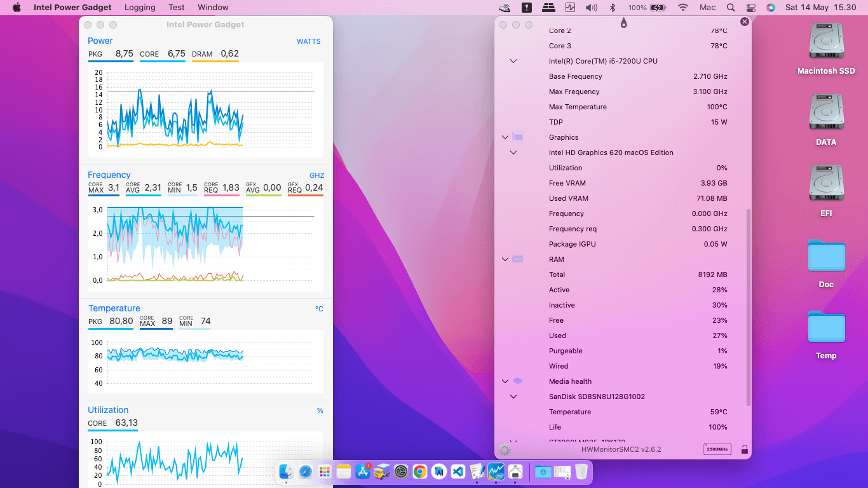Open the Temp folder on desktop
The width and height of the screenshot is (868, 488).
(826, 328)
